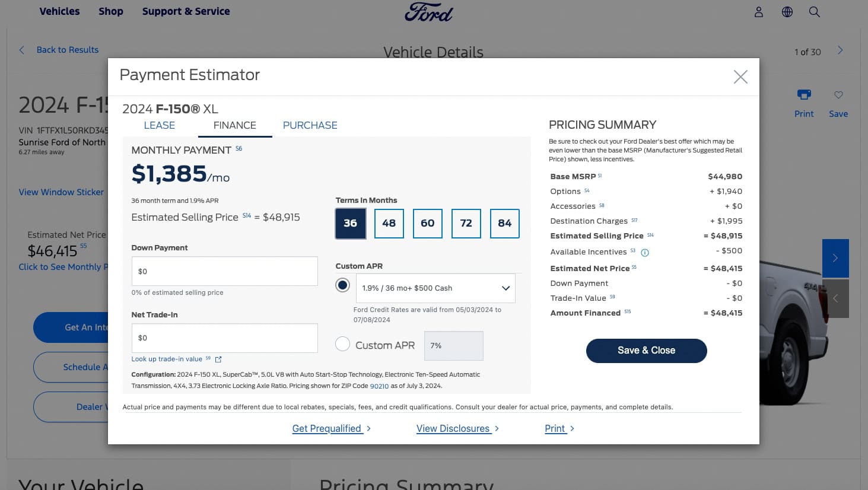Click the ZIP code 90210 link
This screenshot has width=868, height=490.
[379, 386]
